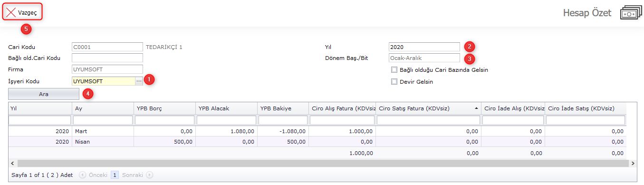Click the Hesap Özet money icon
The image size is (644, 185).
631,14
